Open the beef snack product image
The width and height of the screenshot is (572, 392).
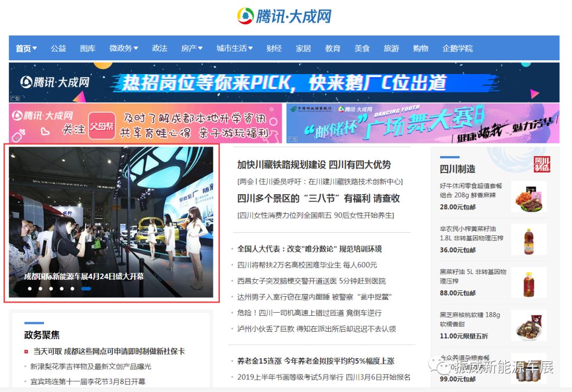(x=529, y=196)
